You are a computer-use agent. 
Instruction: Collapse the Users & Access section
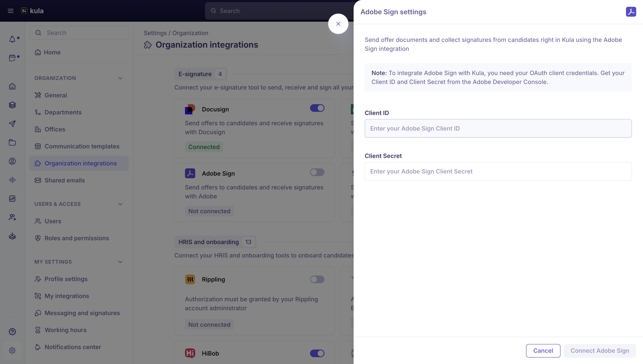tap(120, 204)
